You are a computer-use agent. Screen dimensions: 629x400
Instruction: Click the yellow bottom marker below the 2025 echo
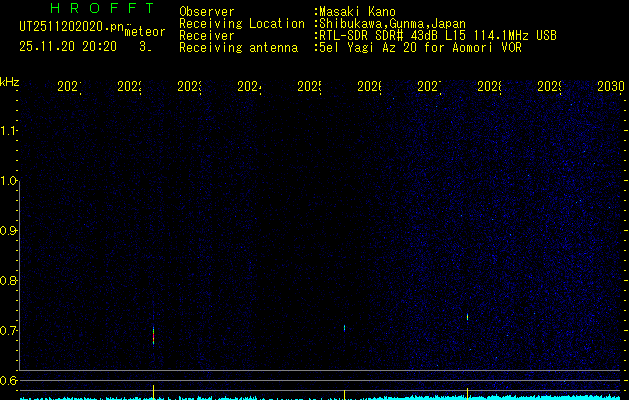[x=345, y=394]
